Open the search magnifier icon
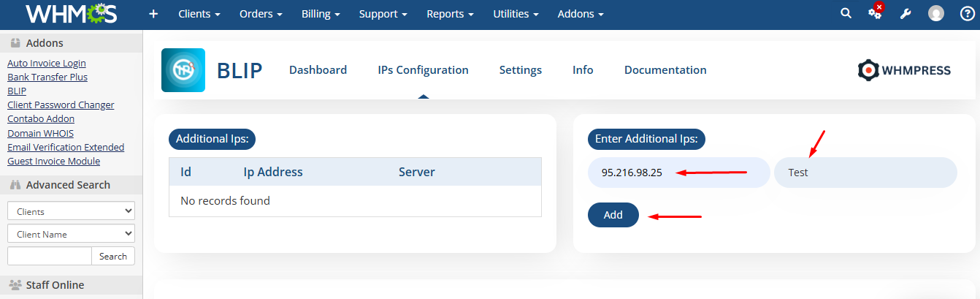Image resolution: width=980 pixels, height=299 pixels. click(846, 13)
